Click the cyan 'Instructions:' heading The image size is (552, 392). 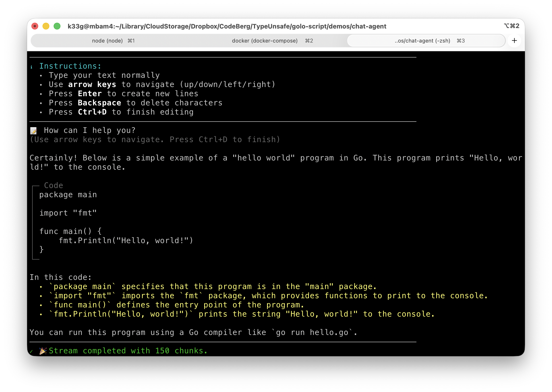(x=70, y=66)
